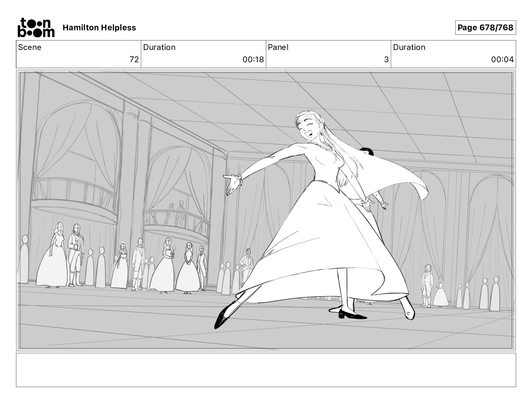
Task: Click the Duration label above "00:18"
Action: click(159, 47)
